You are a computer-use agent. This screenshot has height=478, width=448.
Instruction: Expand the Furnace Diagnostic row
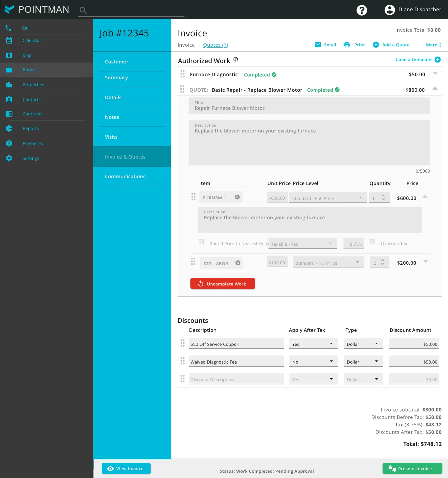(x=435, y=74)
